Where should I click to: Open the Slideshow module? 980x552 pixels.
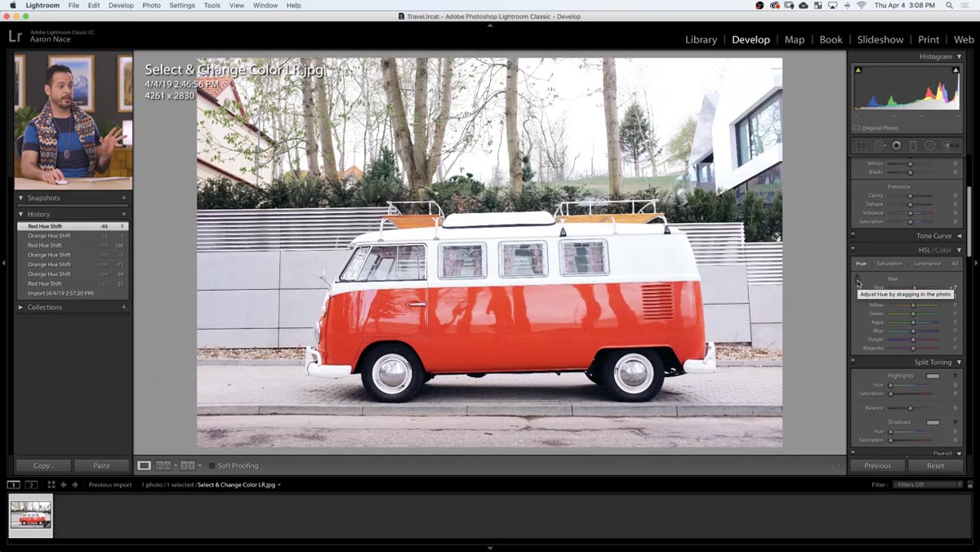click(x=880, y=39)
